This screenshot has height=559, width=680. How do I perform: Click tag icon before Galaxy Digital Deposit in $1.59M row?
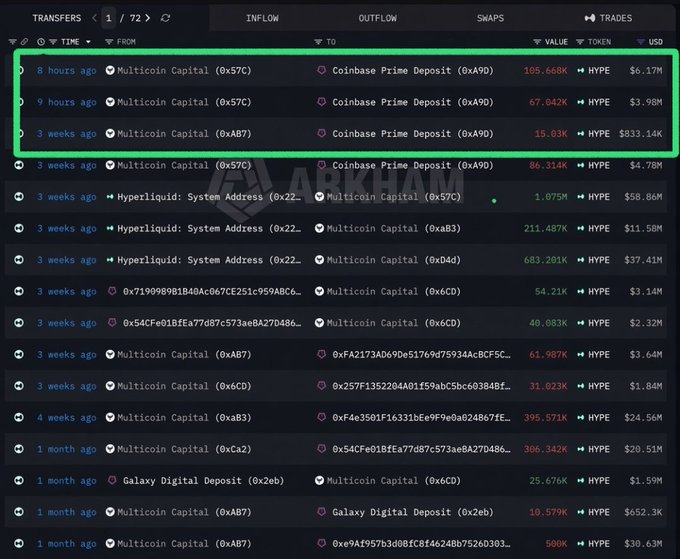[x=112, y=480]
